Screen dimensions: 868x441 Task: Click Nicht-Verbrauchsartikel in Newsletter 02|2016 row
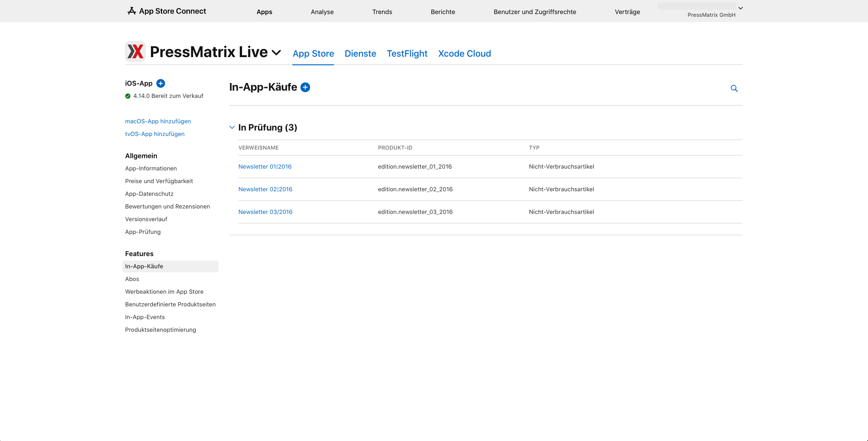[x=562, y=189]
